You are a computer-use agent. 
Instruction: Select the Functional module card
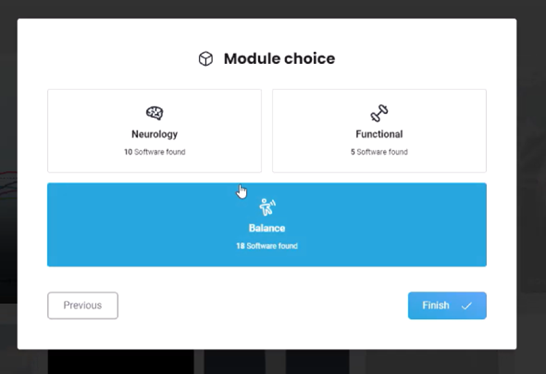click(x=379, y=131)
